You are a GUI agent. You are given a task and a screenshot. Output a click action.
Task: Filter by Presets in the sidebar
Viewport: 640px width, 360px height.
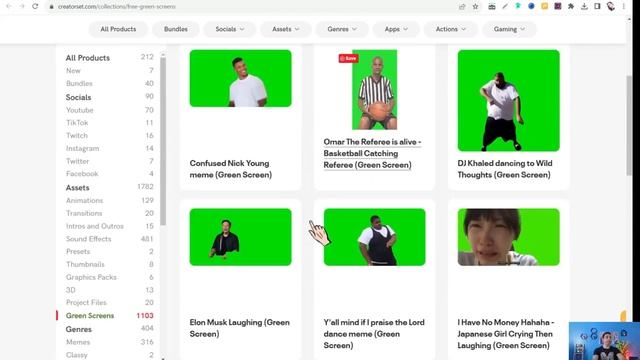(x=78, y=251)
